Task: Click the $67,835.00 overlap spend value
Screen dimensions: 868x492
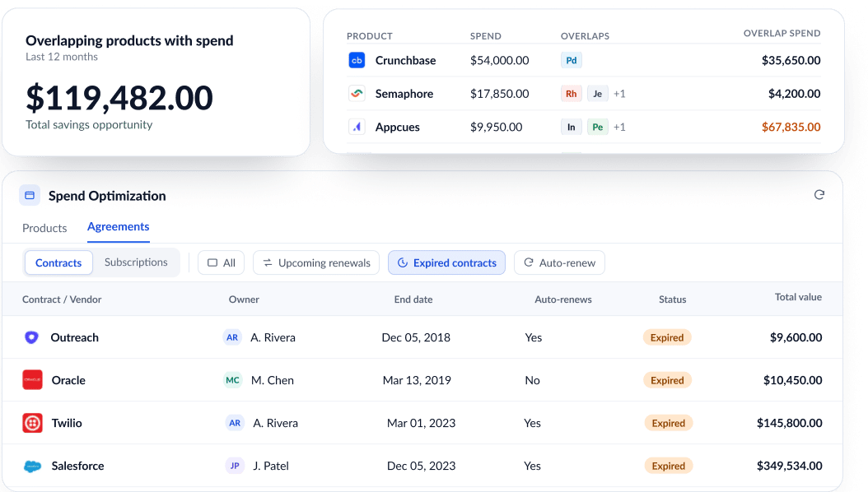Action: pos(791,127)
